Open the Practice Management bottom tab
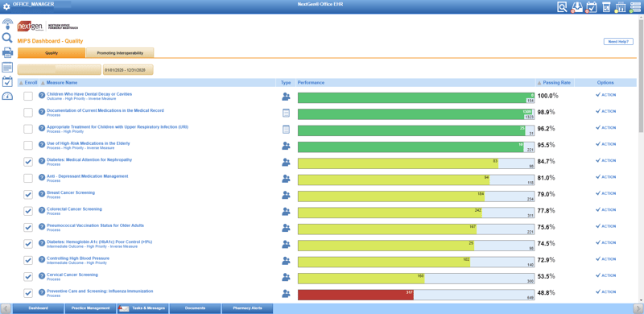 click(x=90, y=308)
